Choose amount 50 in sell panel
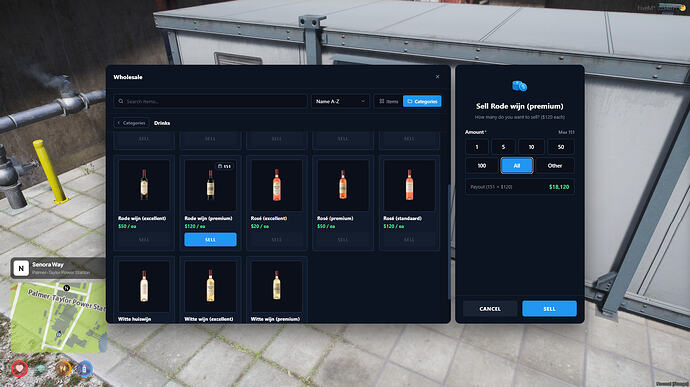690x387 pixels. pyautogui.click(x=561, y=147)
